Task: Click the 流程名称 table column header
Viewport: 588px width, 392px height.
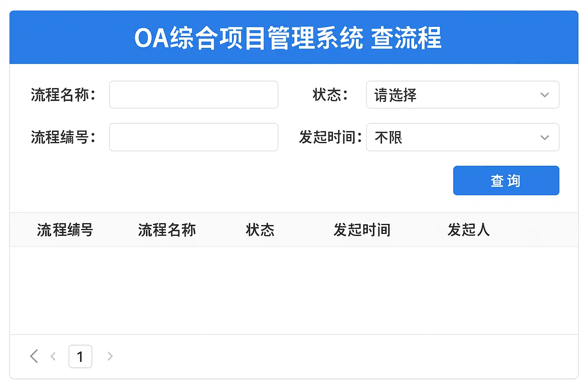Action: tap(167, 230)
